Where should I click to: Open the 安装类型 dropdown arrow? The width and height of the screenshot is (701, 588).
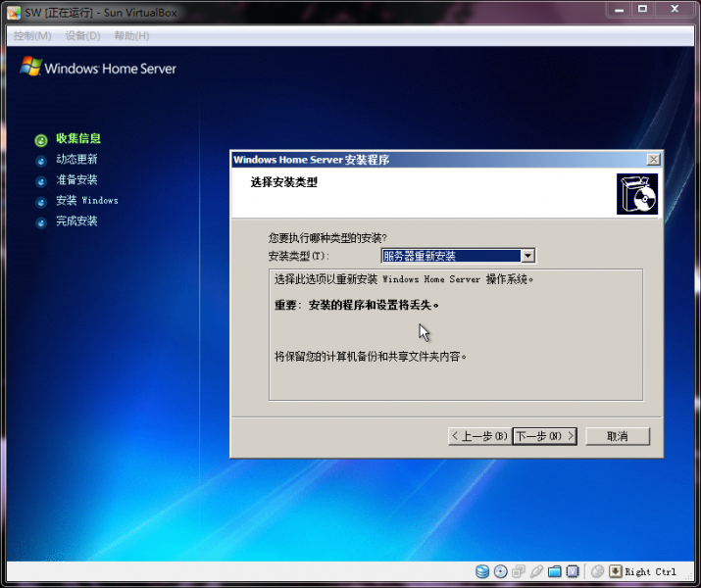[528, 256]
